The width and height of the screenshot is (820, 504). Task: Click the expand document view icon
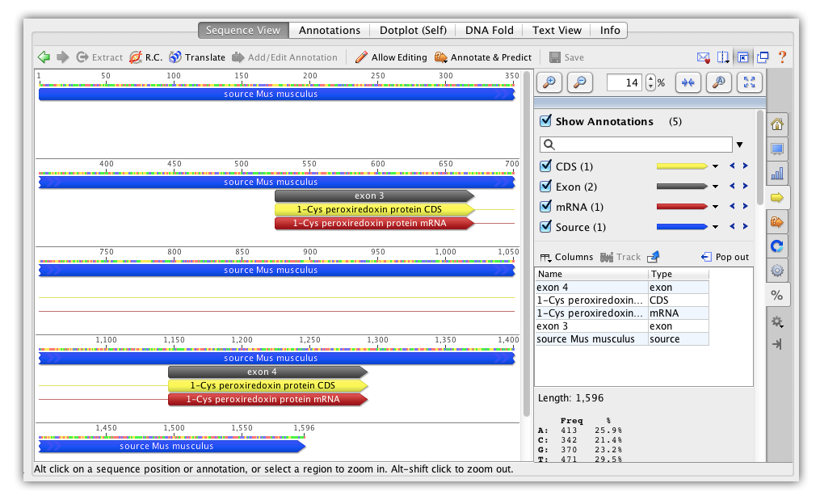tap(743, 57)
